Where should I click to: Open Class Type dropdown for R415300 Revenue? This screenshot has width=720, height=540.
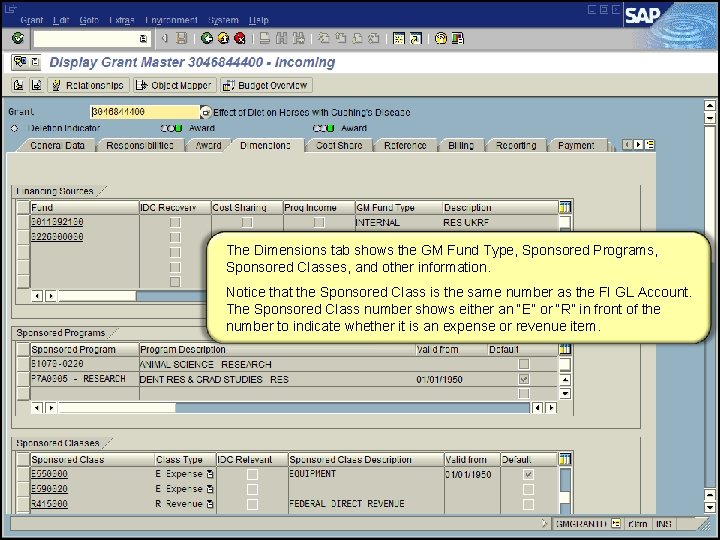(x=210, y=504)
